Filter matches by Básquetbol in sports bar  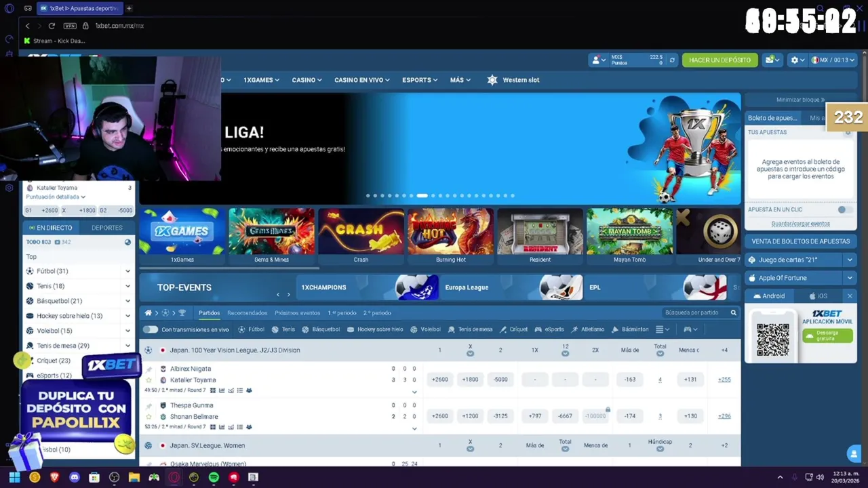[321, 329]
